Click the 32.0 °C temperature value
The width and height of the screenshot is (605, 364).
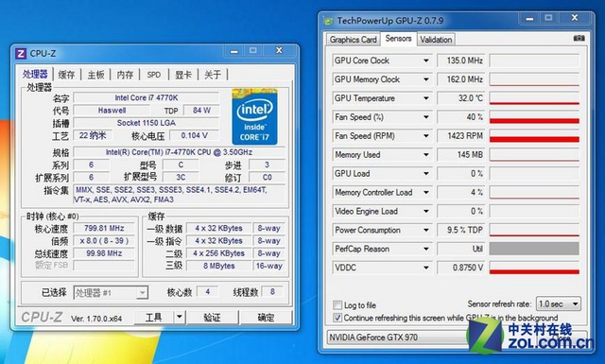click(x=460, y=98)
